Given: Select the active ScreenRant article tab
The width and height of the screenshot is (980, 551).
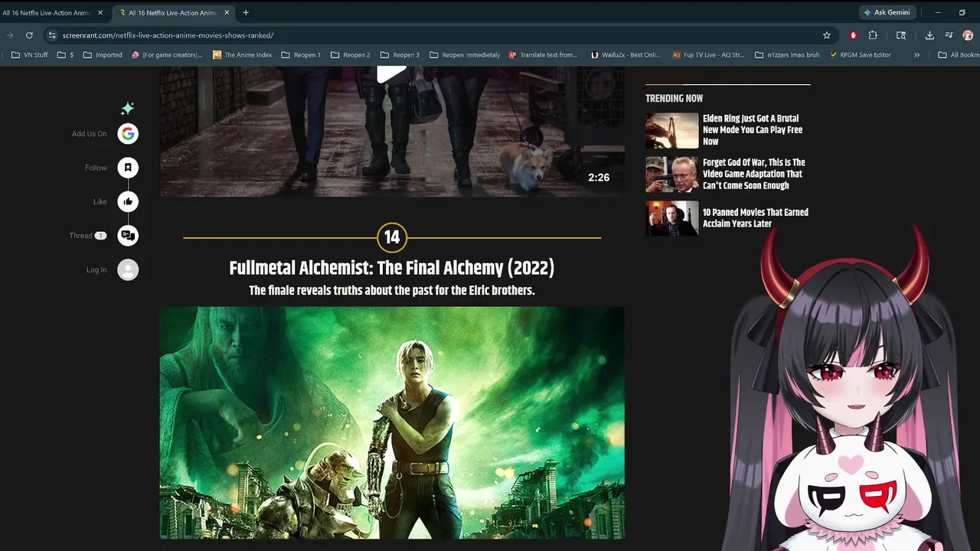Looking at the screenshot, I should (175, 12).
